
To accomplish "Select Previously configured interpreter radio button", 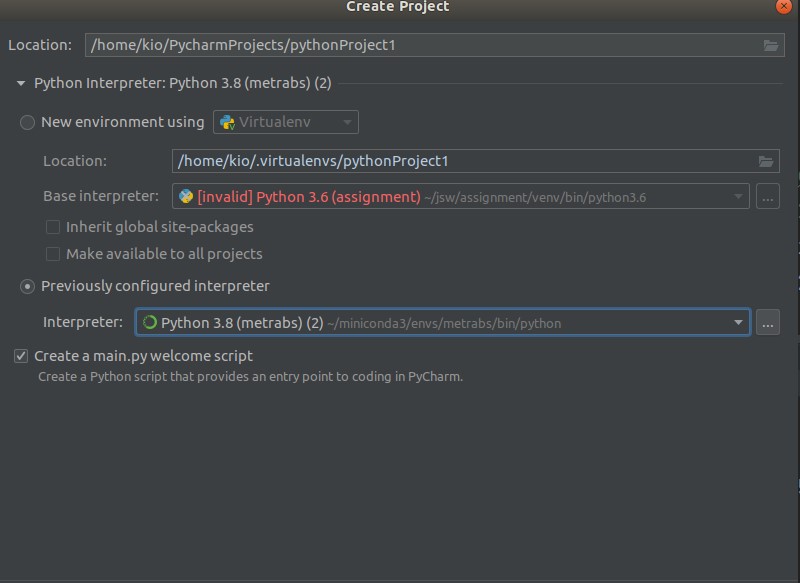I will coord(27,287).
